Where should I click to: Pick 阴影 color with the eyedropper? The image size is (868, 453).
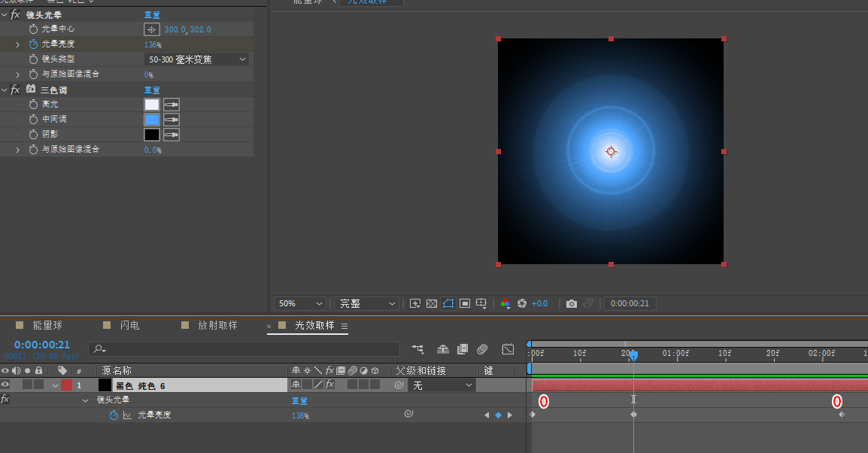pos(171,135)
